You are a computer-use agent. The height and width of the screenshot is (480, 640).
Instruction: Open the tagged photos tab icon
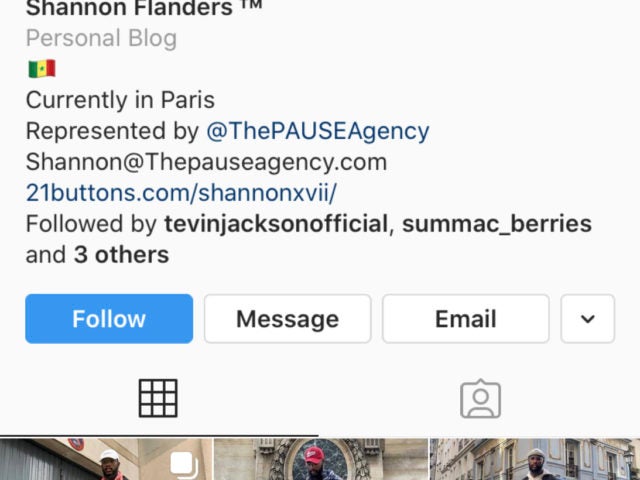(480, 399)
